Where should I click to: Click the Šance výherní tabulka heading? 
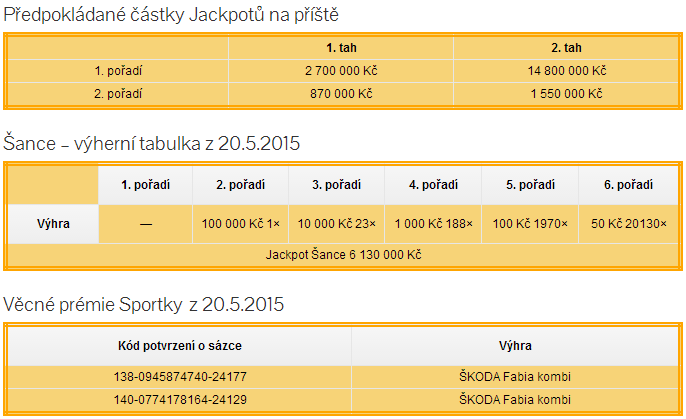point(151,143)
